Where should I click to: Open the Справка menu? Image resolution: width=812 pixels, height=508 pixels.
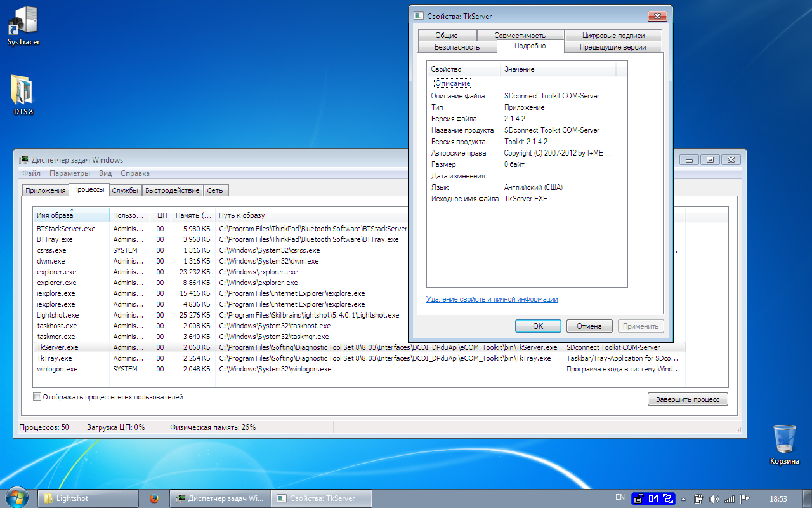(x=135, y=173)
